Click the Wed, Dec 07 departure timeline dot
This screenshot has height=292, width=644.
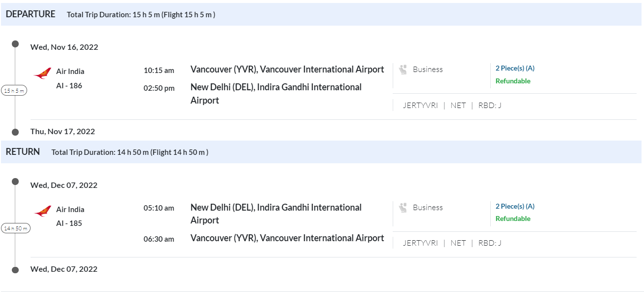(x=15, y=182)
